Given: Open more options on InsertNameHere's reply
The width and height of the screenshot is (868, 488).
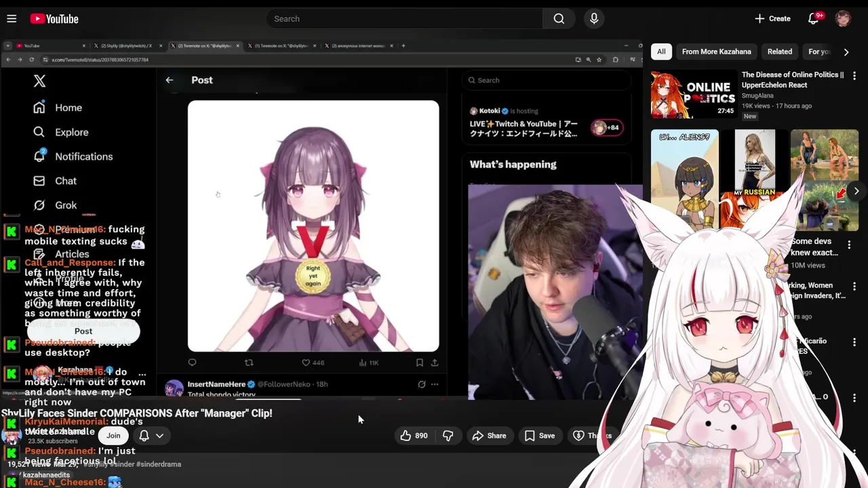Looking at the screenshot, I should [x=435, y=384].
